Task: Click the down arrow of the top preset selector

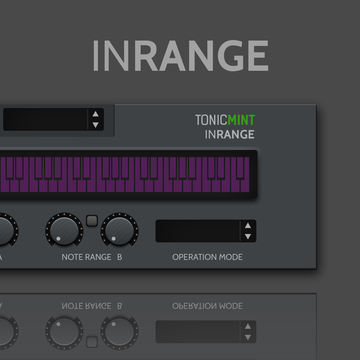Action: (96, 125)
